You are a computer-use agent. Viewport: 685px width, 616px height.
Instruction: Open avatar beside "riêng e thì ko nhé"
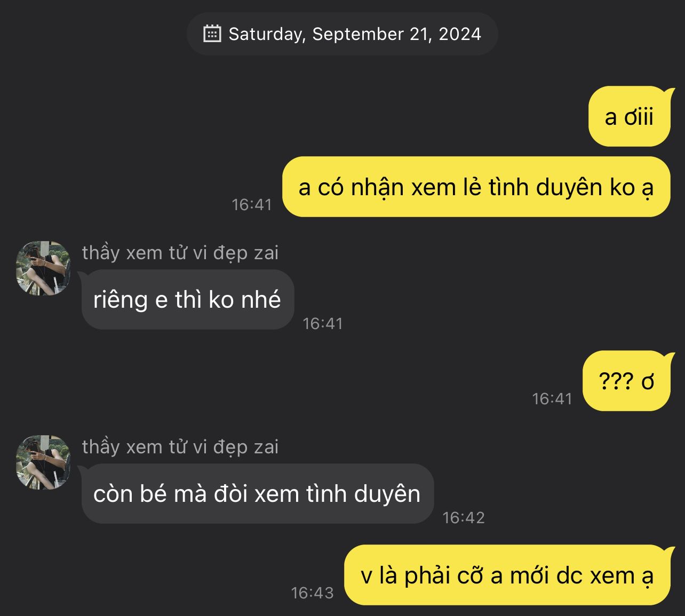[x=44, y=268]
